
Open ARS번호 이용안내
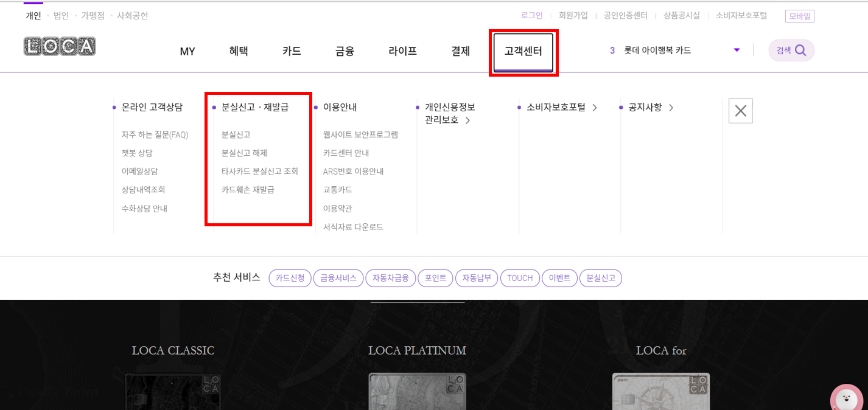[353, 172]
